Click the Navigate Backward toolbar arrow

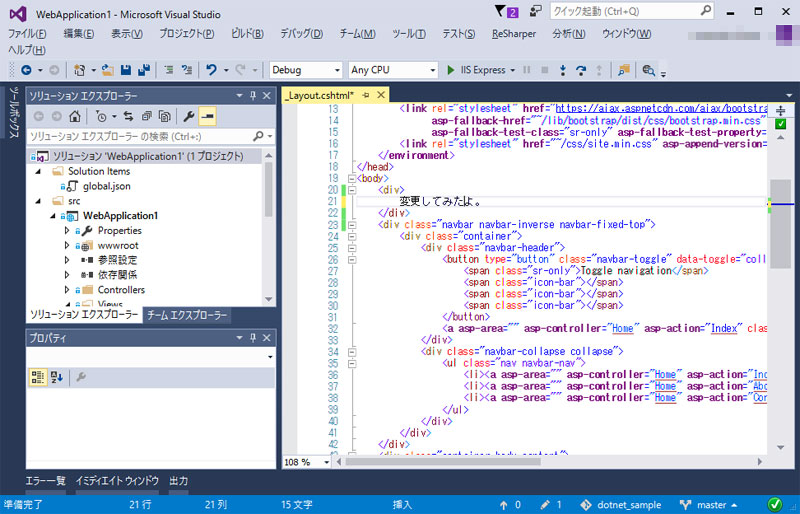point(26,70)
